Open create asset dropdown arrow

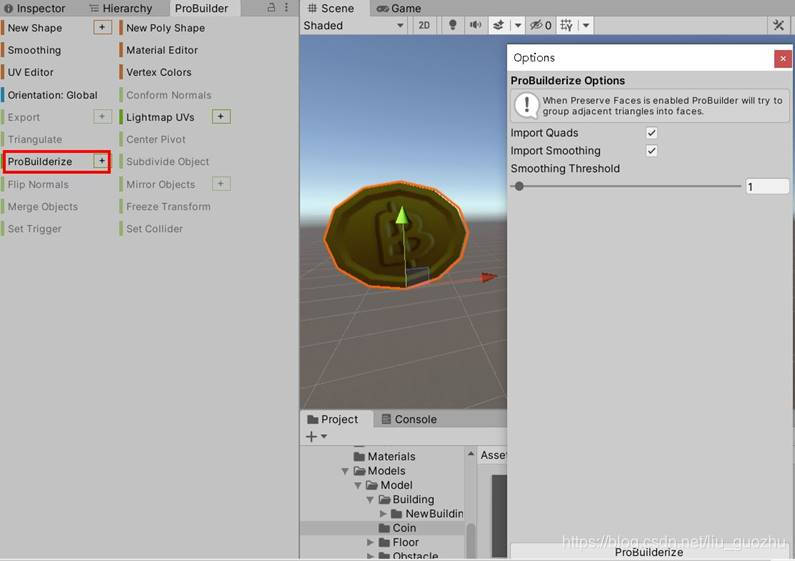[x=324, y=436]
